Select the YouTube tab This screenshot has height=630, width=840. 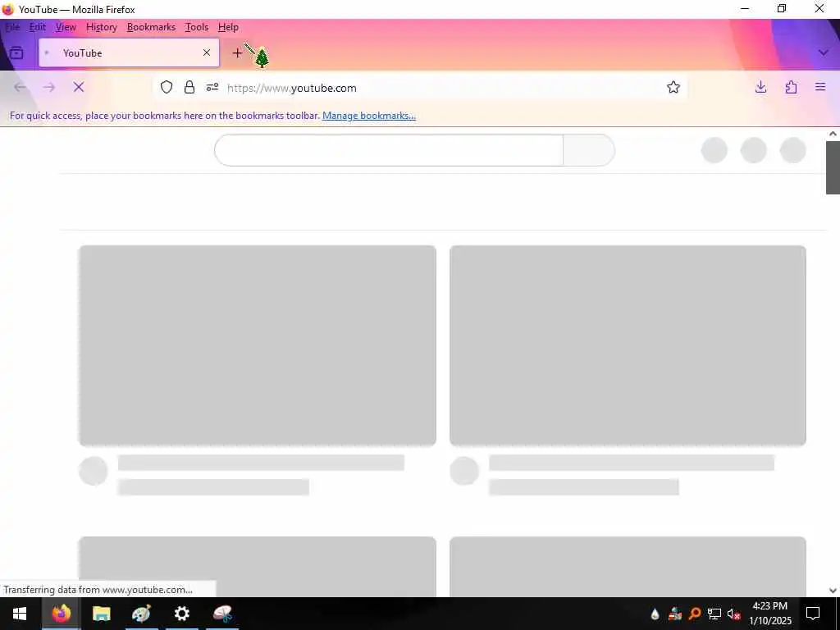[x=129, y=52]
